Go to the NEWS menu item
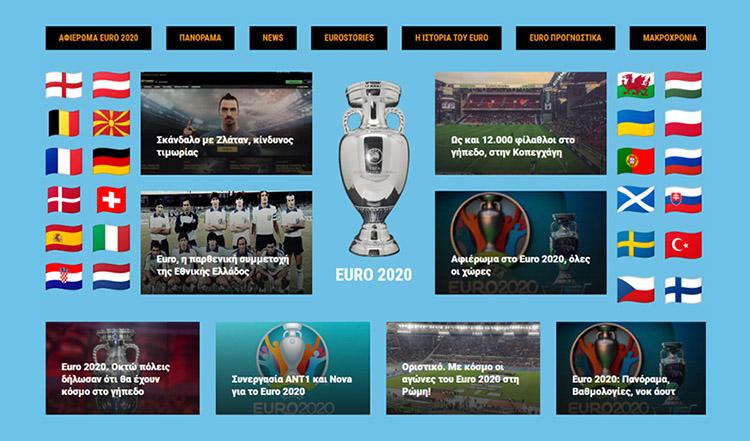Screen dimensions: 750x441 click(x=273, y=38)
